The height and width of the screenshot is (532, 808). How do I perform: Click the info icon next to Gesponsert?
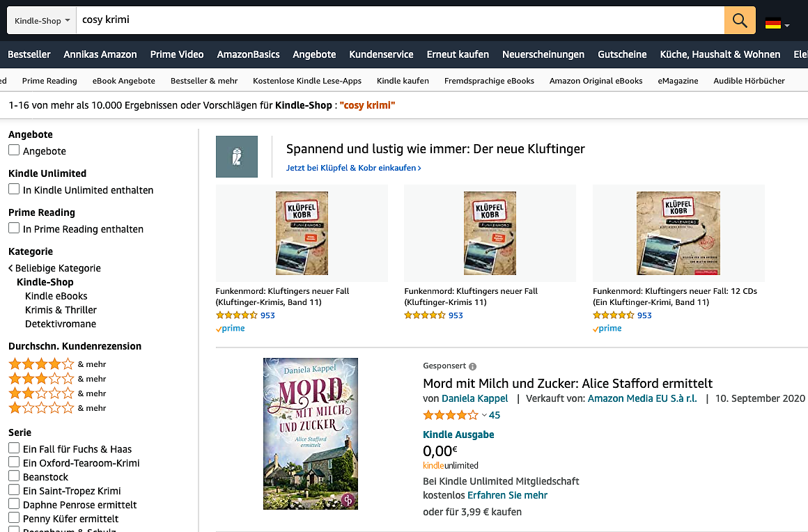pos(472,367)
